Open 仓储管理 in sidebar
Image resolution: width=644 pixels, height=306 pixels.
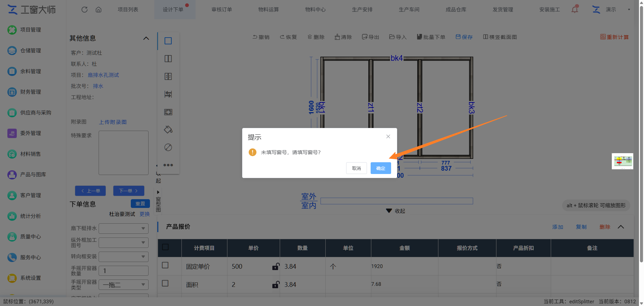[24, 51]
